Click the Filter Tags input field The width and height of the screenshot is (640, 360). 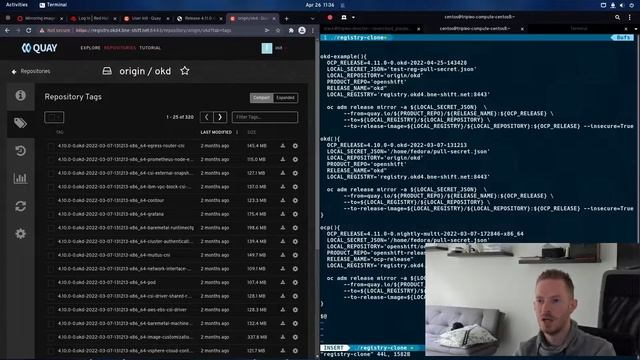pyautogui.click(x=265, y=117)
